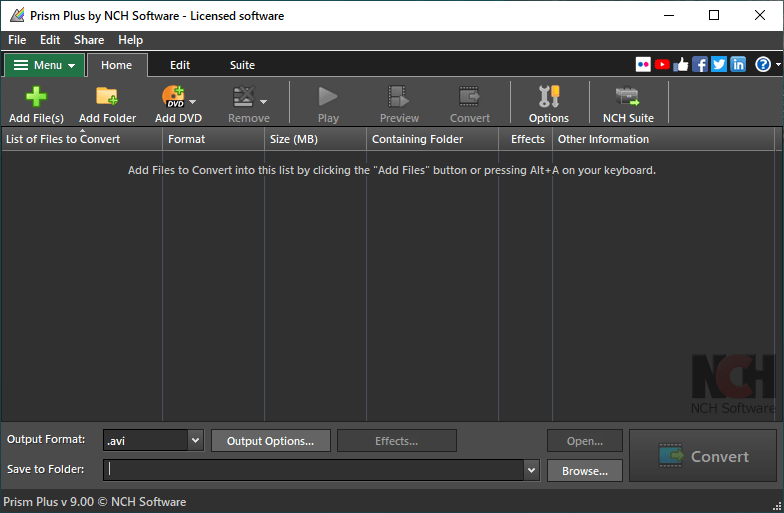Click the Effects column header
Image resolution: width=784 pixels, height=513 pixels.
coord(526,139)
